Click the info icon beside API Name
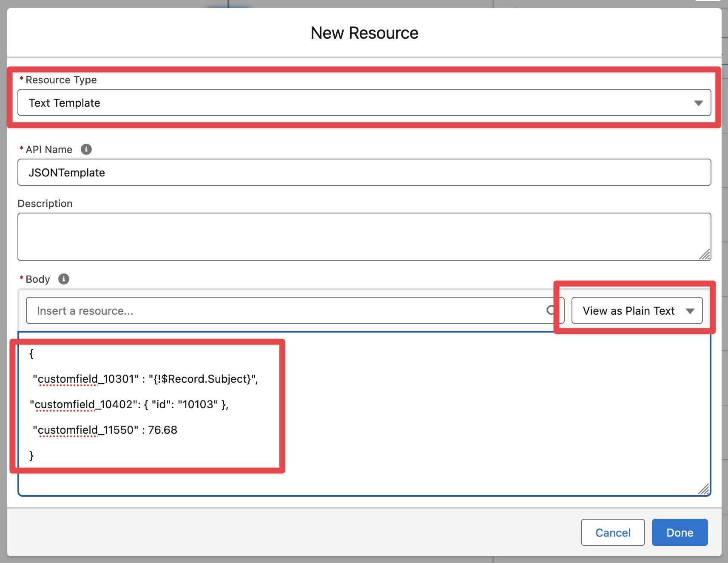The image size is (728, 563). [x=86, y=149]
